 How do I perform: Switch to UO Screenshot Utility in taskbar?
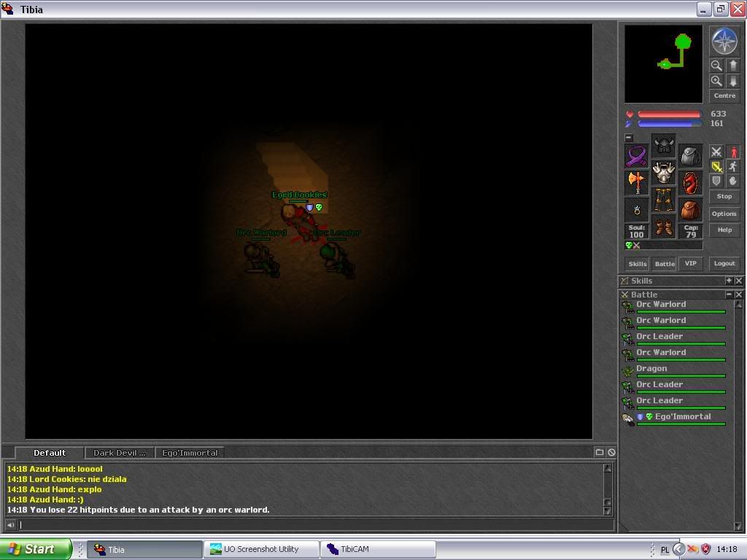click(261, 549)
